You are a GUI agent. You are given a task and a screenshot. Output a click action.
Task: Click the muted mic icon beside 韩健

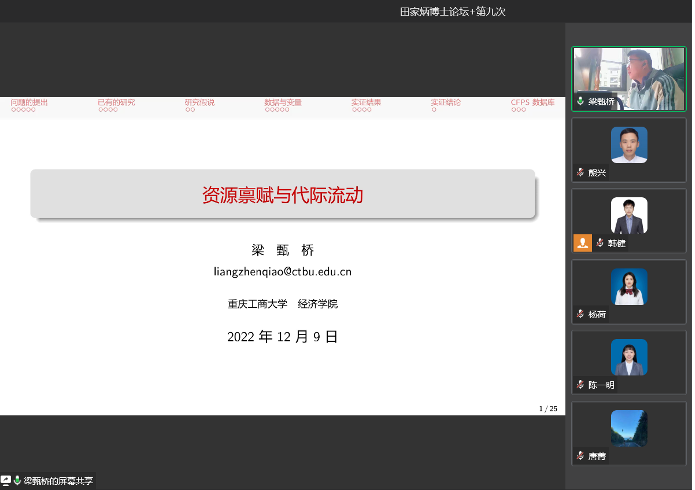click(600, 243)
